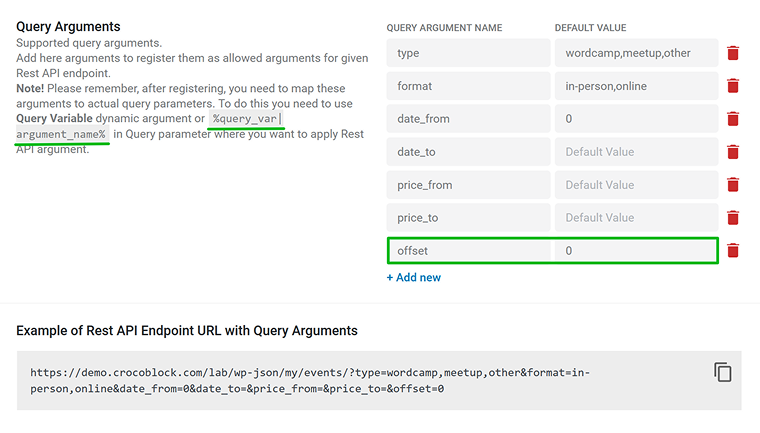Delete the price_to query argument
This screenshot has width=760, height=433.
pyautogui.click(x=733, y=218)
